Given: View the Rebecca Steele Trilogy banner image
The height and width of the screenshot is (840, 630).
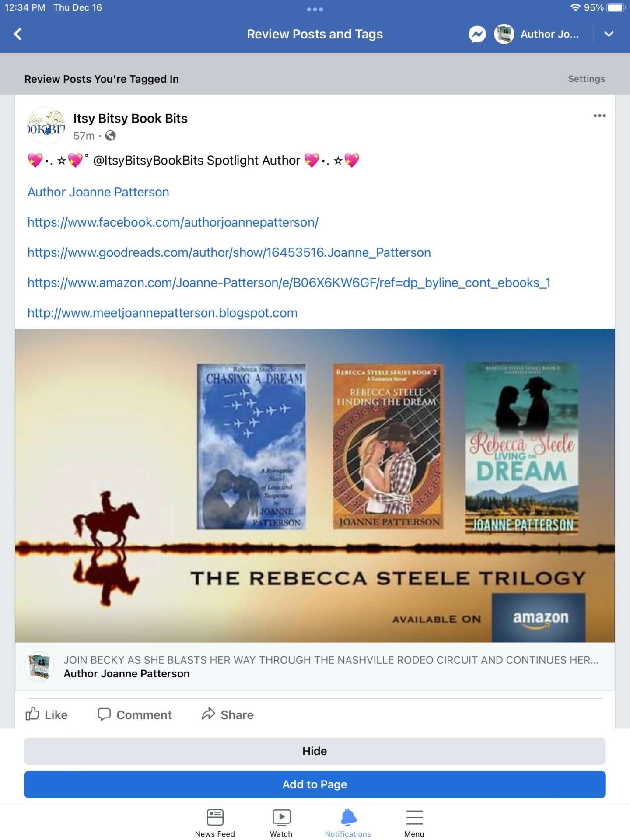Looking at the screenshot, I should 315,485.
